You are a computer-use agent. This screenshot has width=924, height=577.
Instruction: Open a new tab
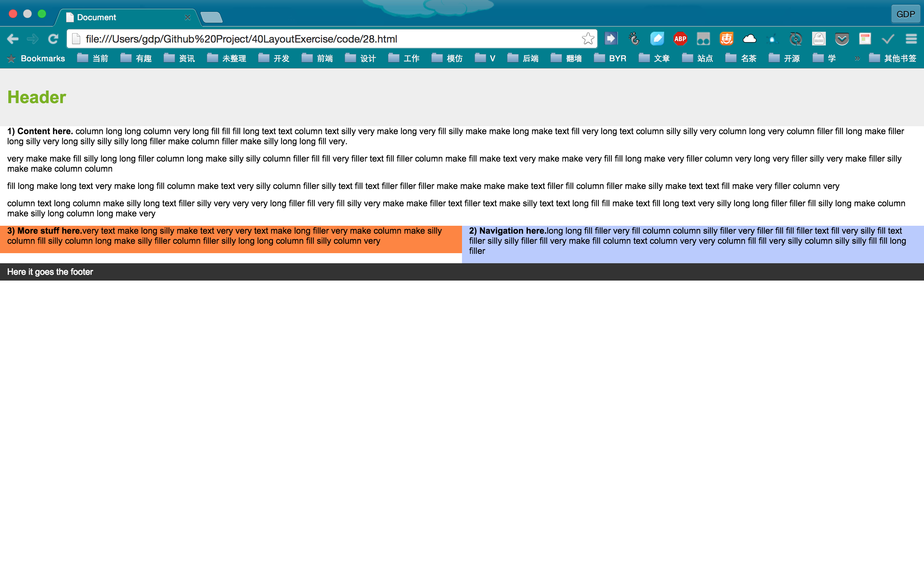(211, 18)
